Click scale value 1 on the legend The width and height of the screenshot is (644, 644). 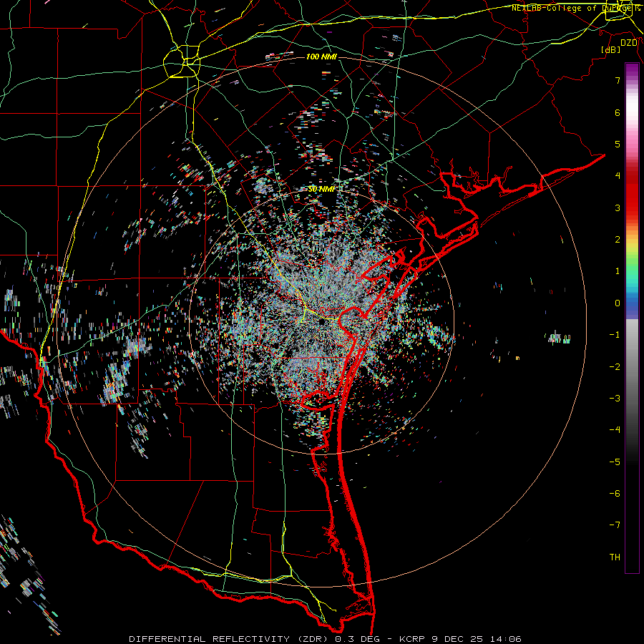coord(618,271)
